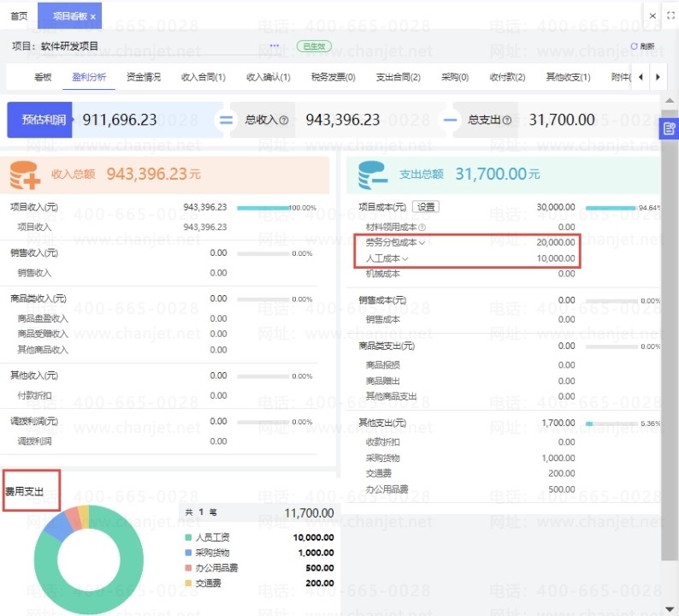Open the blue side panel note icon

coord(669,128)
